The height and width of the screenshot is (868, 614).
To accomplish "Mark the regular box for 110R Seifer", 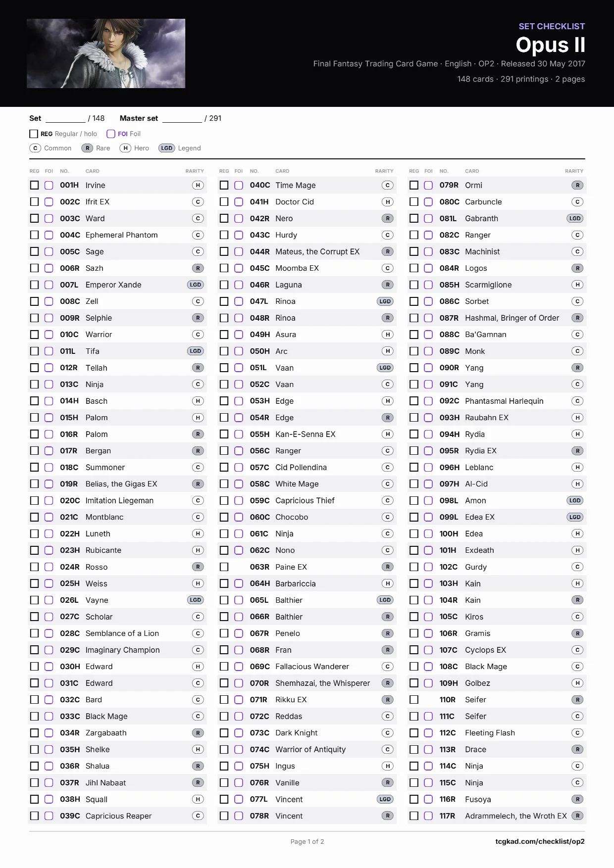I will coord(414,700).
